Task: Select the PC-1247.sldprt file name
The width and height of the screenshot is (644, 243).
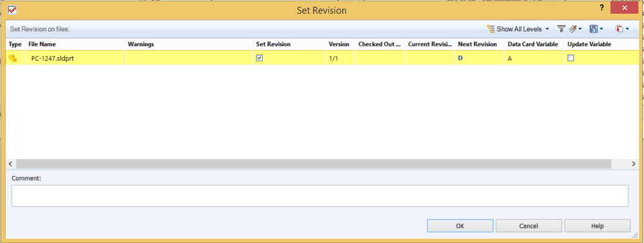Action: [52, 58]
